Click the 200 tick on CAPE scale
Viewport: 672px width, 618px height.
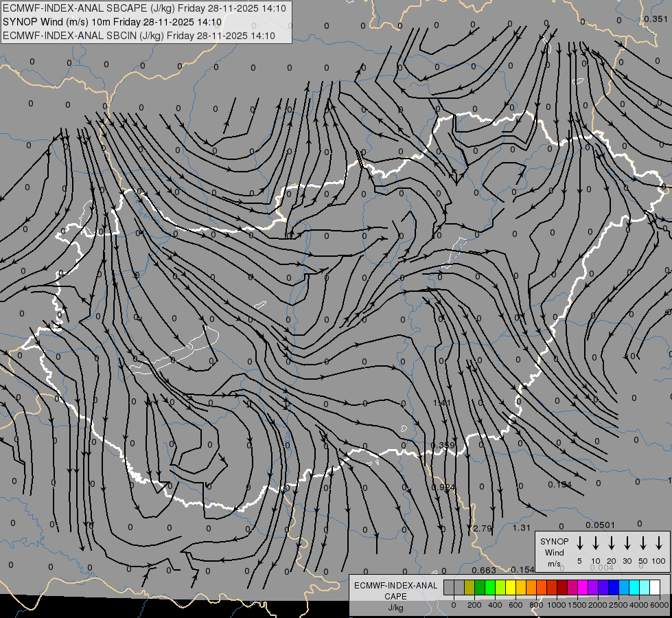click(474, 605)
